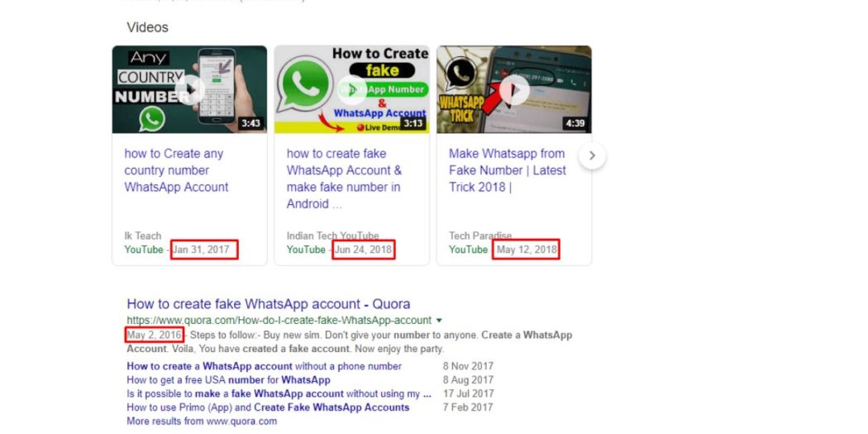Open 'How to create a WhatsApp account without' sitelink
The image size is (868, 434).
[264, 366]
